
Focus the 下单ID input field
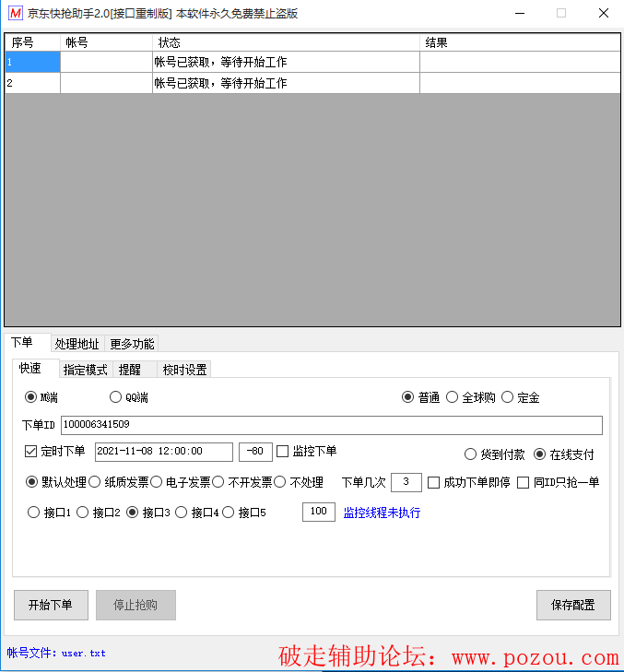click(332, 425)
